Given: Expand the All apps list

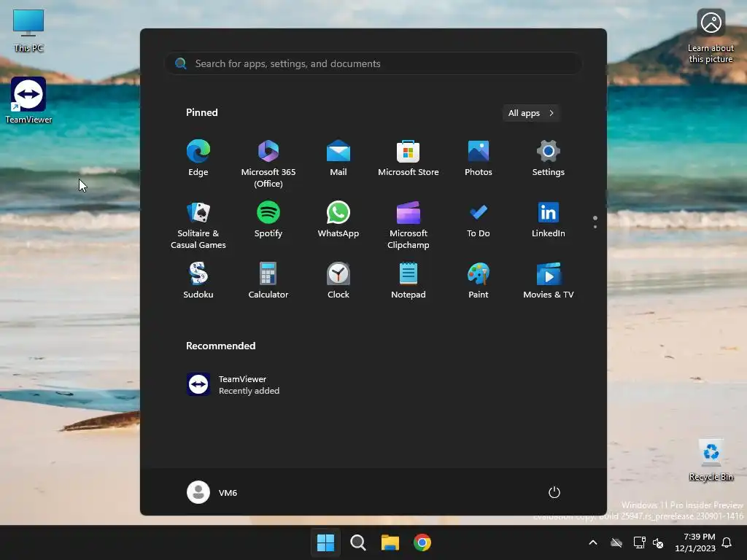Looking at the screenshot, I should pyautogui.click(x=531, y=113).
